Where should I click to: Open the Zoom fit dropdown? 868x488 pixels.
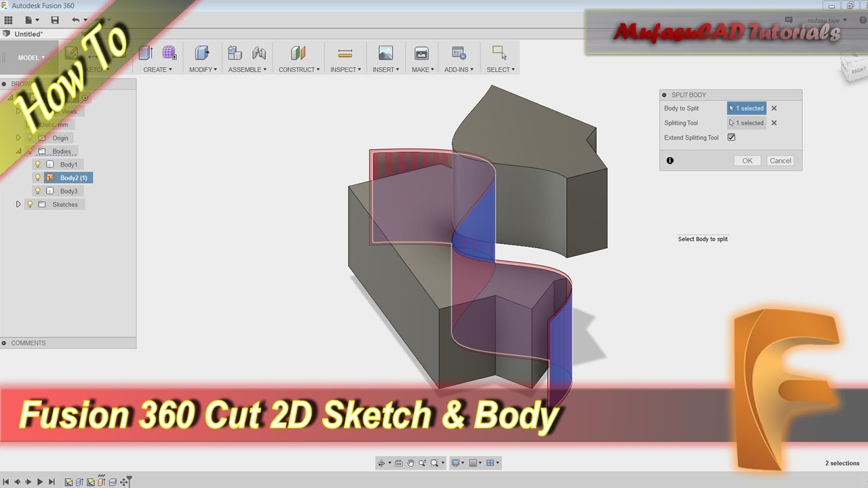[x=443, y=463]
